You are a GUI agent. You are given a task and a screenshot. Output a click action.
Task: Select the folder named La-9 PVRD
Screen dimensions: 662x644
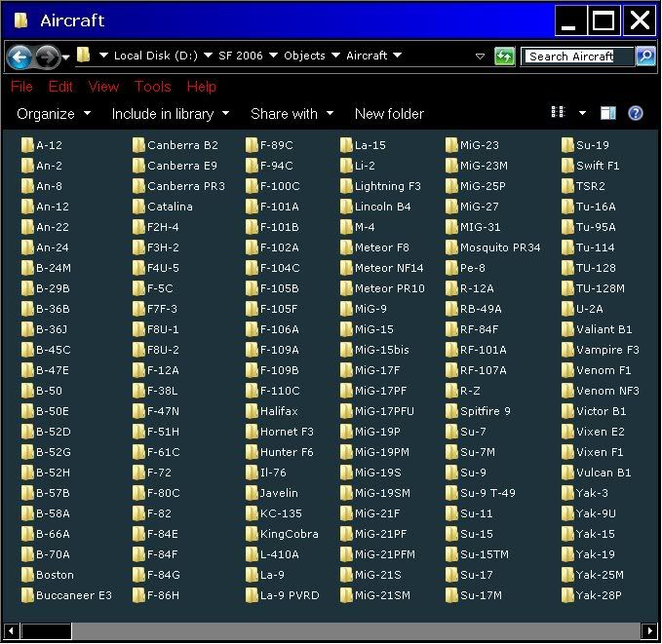283,595
